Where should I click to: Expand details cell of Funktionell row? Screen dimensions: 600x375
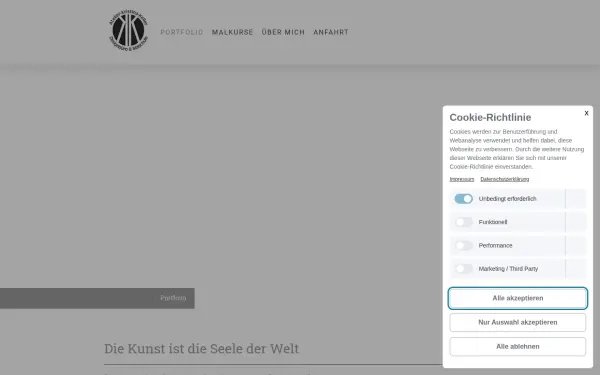pyautogui.click(x=576, y=222)
